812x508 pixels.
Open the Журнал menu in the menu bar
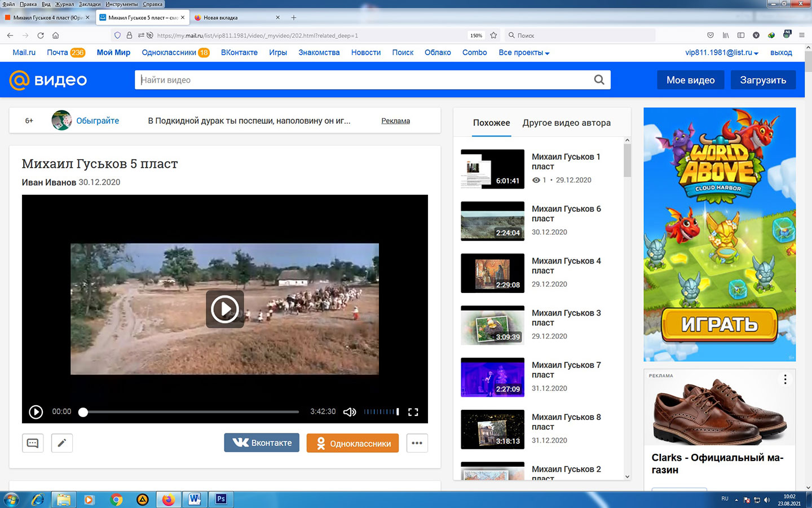(64, 4)
